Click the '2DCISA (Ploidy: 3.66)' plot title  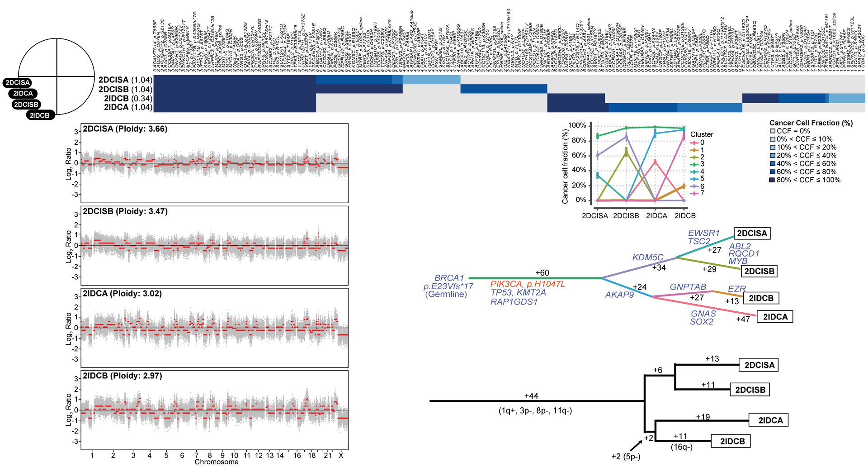pos(125,129)
